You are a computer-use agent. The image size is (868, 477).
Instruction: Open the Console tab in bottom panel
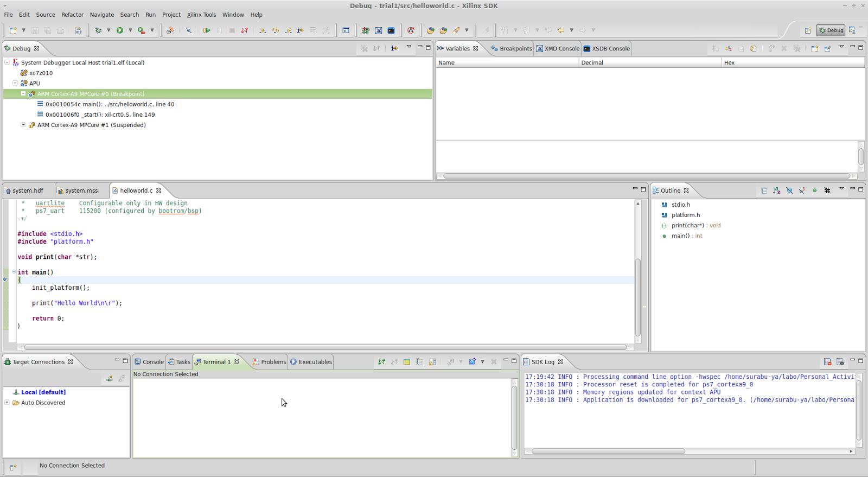[149, 362]
